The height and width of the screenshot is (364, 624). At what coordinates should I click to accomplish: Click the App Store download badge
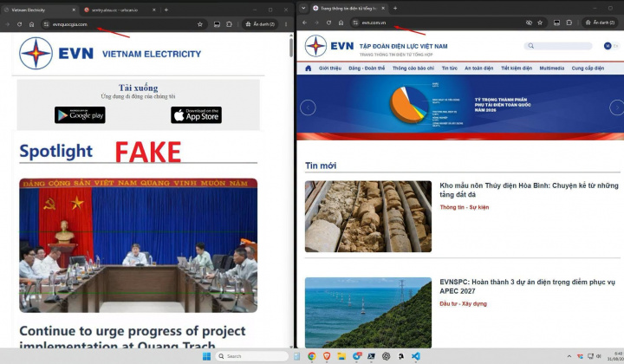[x=196, y=115]
